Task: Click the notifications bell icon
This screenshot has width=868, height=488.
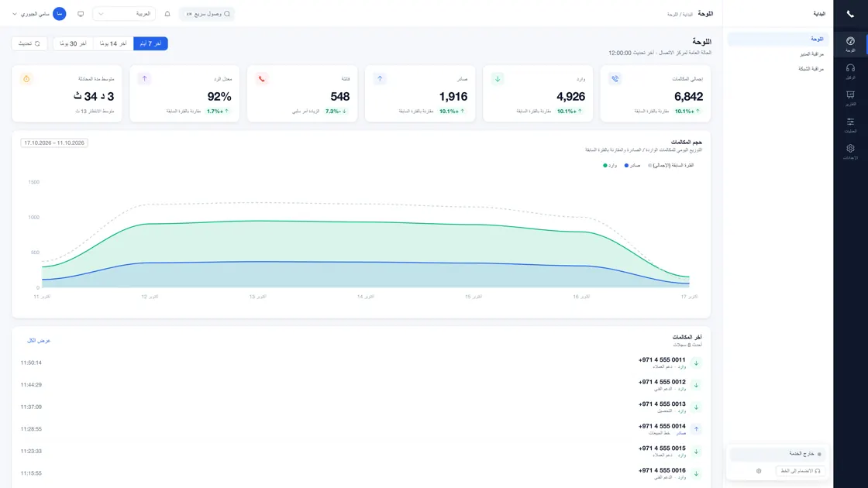Action: click(x=167, y=14)
